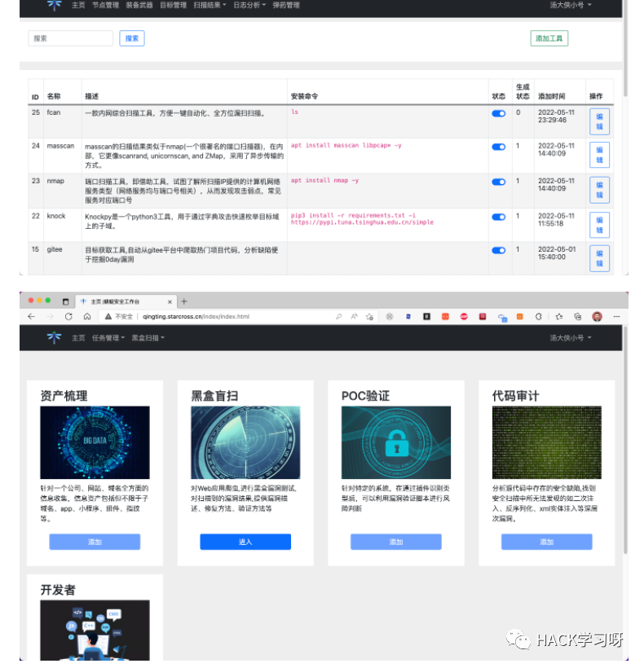This screenshot has width=644, height=668.
Task: Select the 主页 蜻蜓安全工作台 browser tab
Action: 126,301
